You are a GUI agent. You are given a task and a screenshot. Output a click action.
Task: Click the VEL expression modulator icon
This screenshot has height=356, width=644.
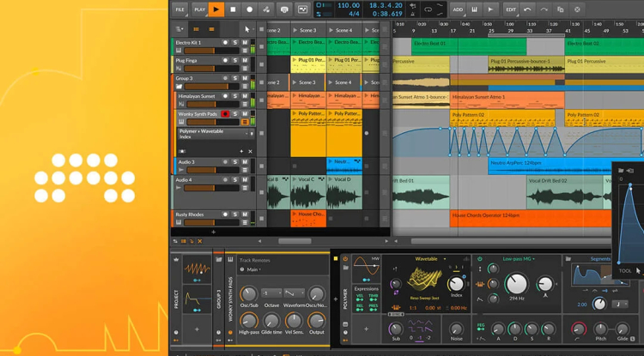360,299
